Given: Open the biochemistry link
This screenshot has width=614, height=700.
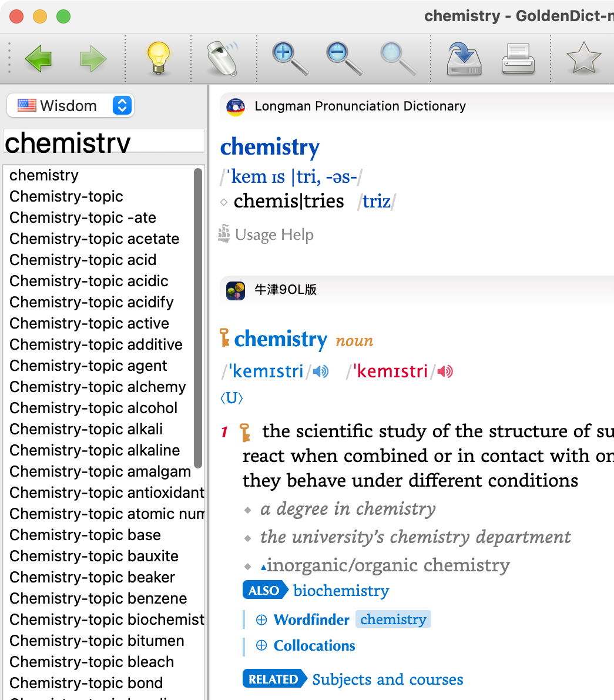Looking at the screenshot, I should tap(341, 590).
